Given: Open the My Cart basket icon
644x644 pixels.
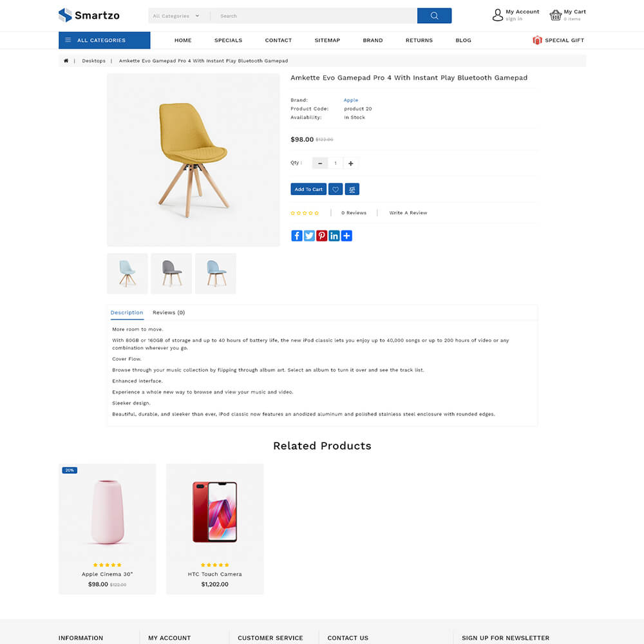Looking at the screenshot, I should (555, 15).
